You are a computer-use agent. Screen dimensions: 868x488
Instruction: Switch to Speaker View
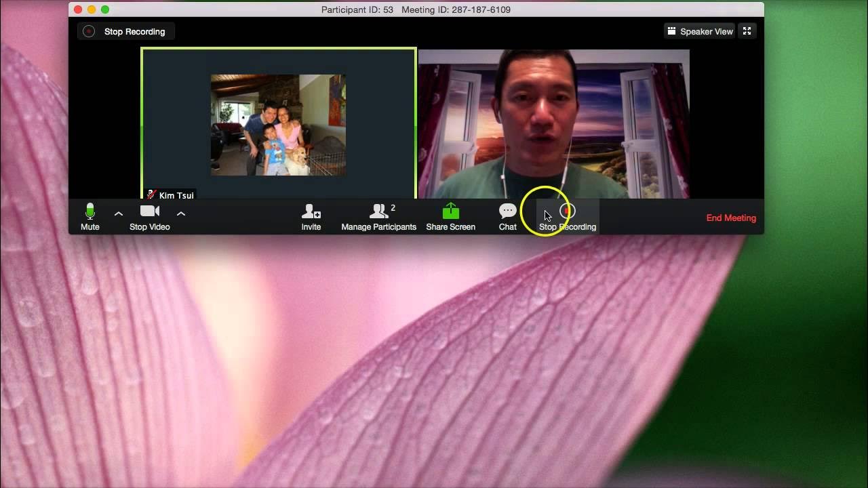(700, 31)
